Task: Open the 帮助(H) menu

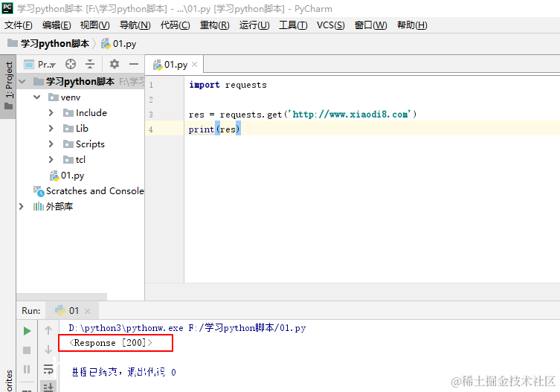Action: coord(412,25)
